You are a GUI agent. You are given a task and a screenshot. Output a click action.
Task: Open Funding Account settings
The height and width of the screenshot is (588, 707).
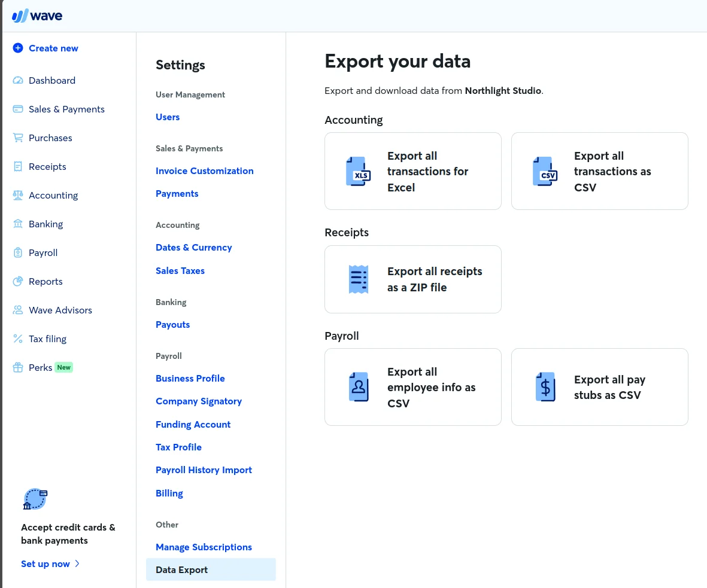point(193,425)
